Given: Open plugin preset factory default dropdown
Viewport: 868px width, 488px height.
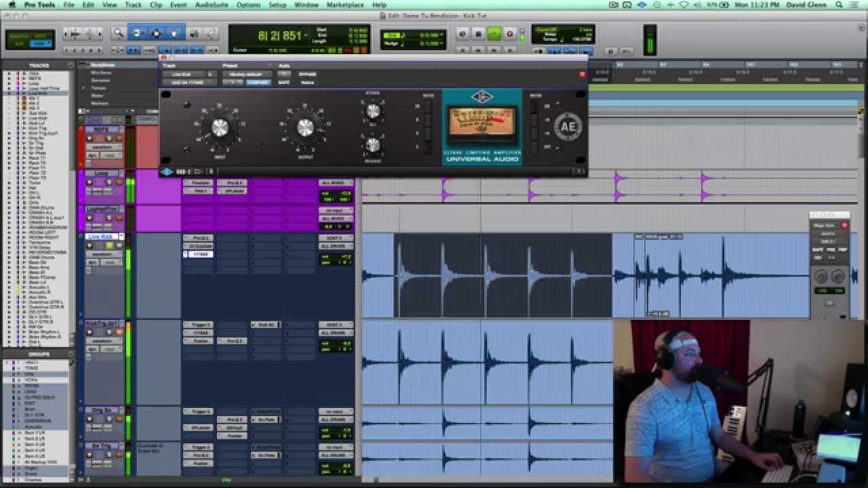Looking at the screenshot, I should pos(246,74).
